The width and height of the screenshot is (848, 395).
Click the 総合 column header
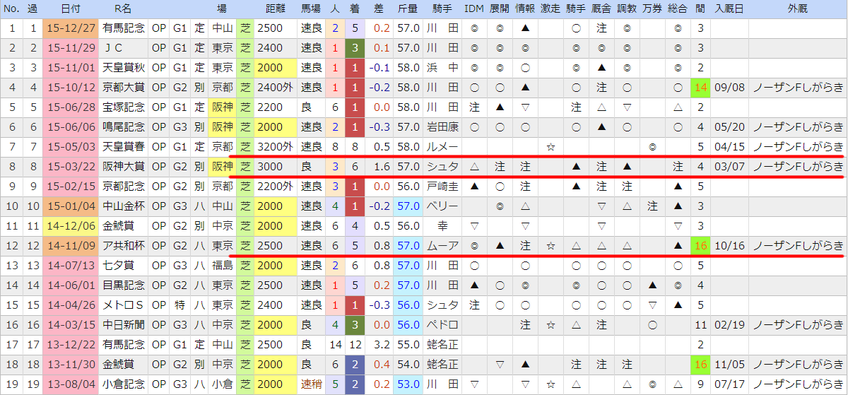coord(678,9)
